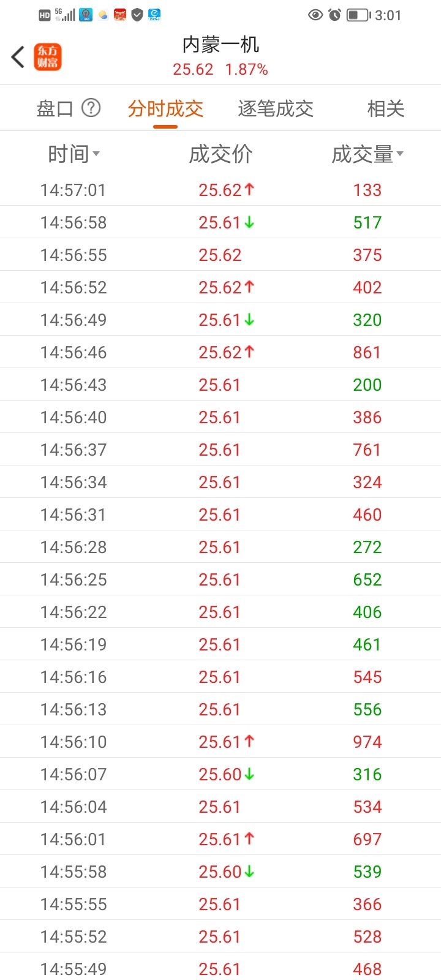Switch to the 盘口 tab
Viewport: 441px width, 980px height.
click(55, 108)
